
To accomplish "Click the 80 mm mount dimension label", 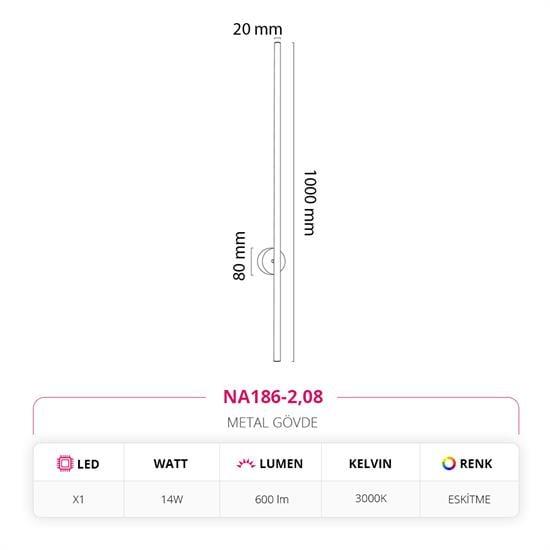I will (239, 256).
